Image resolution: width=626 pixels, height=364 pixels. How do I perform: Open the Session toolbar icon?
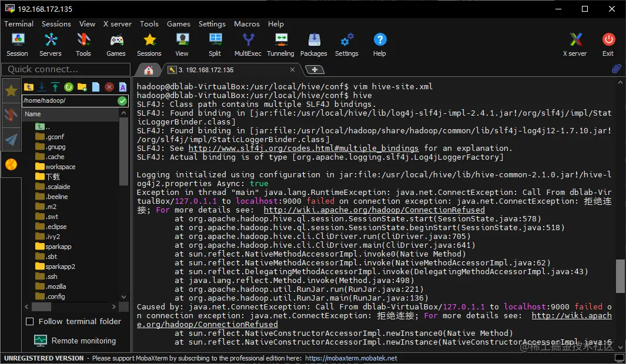[17, 45]
